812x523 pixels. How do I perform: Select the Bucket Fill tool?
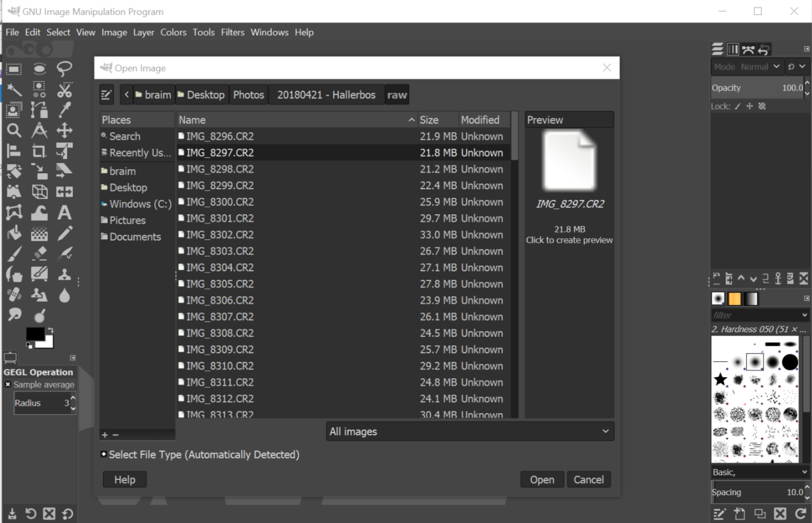pos(14,233)
